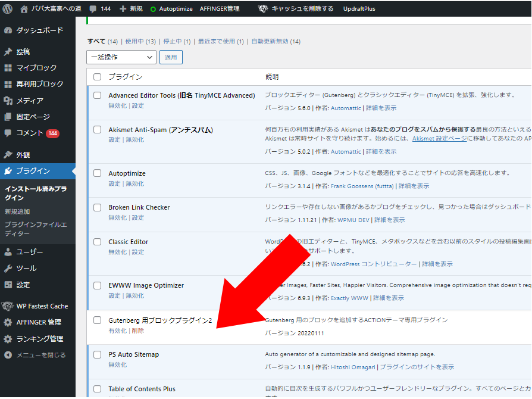Viewport: 532px width, 399px height.
Task: Click the AFFINGER 管理 gear icon
Action: 8,322
